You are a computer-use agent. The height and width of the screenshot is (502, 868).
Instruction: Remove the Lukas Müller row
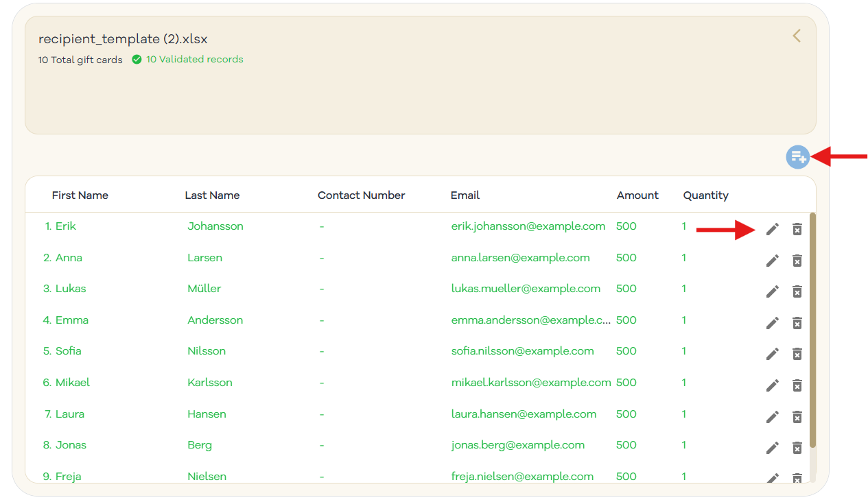(x=797, y=291)
